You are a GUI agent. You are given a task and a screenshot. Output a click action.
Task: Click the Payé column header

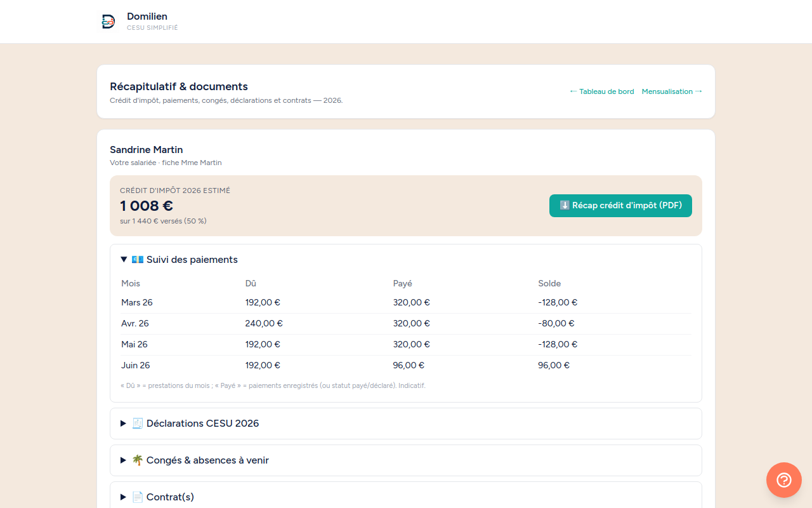(403, 283)
